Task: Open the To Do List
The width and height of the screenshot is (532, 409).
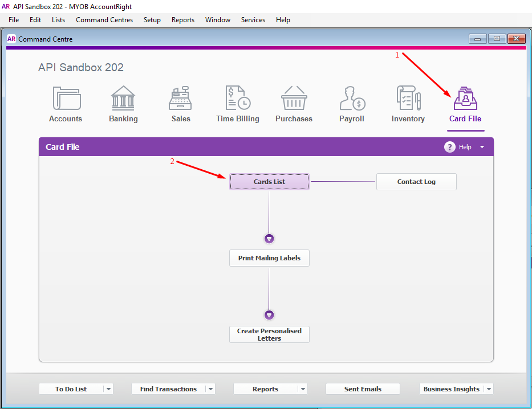Action: (x=71, y=389)
